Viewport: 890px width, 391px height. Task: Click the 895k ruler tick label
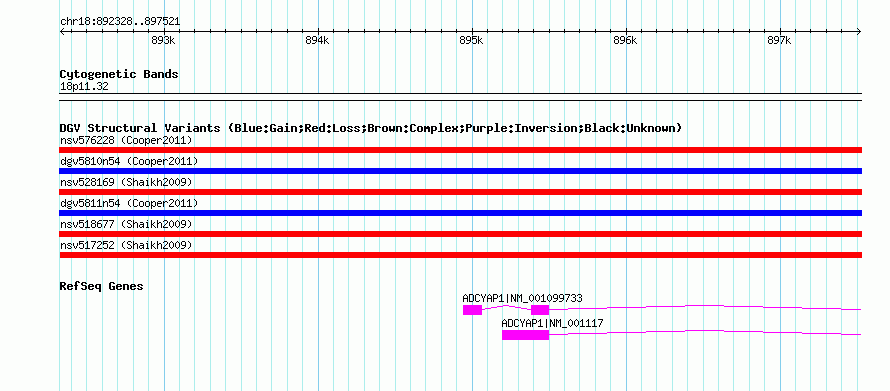[x=471, y=40]
